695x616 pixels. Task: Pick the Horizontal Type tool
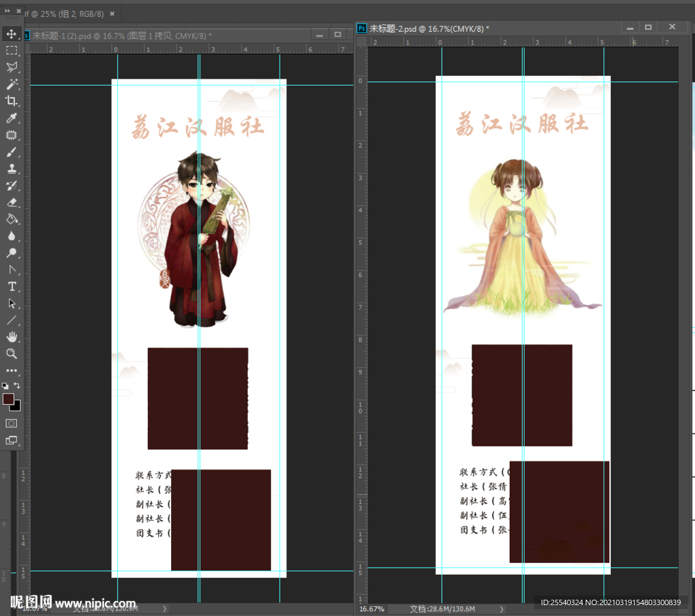point(12,286)
